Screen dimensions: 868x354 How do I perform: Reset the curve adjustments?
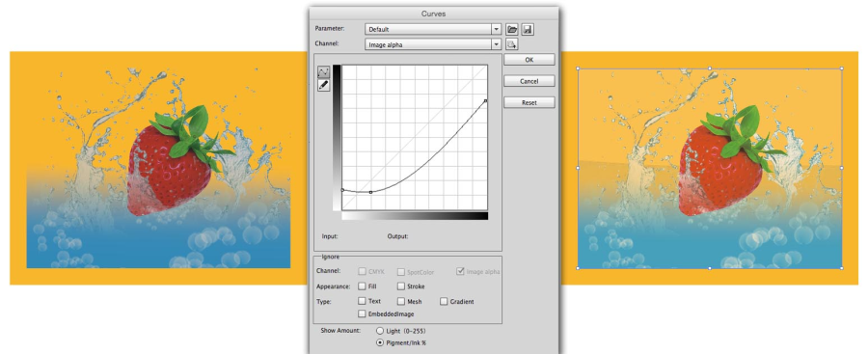click(x=529, y=102)
